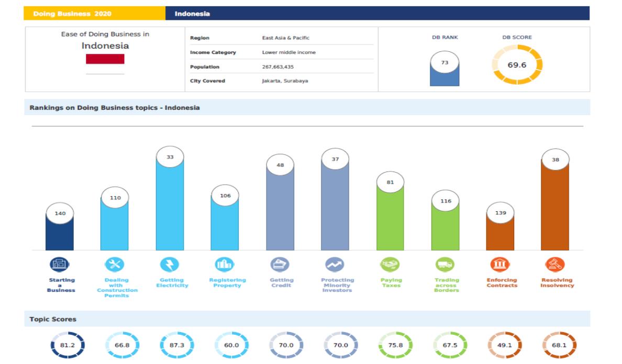The width and height of the screenshot is (622, 364).
Task: Select the Getting Electricity lightning icon
Action: tap(170, 265)
